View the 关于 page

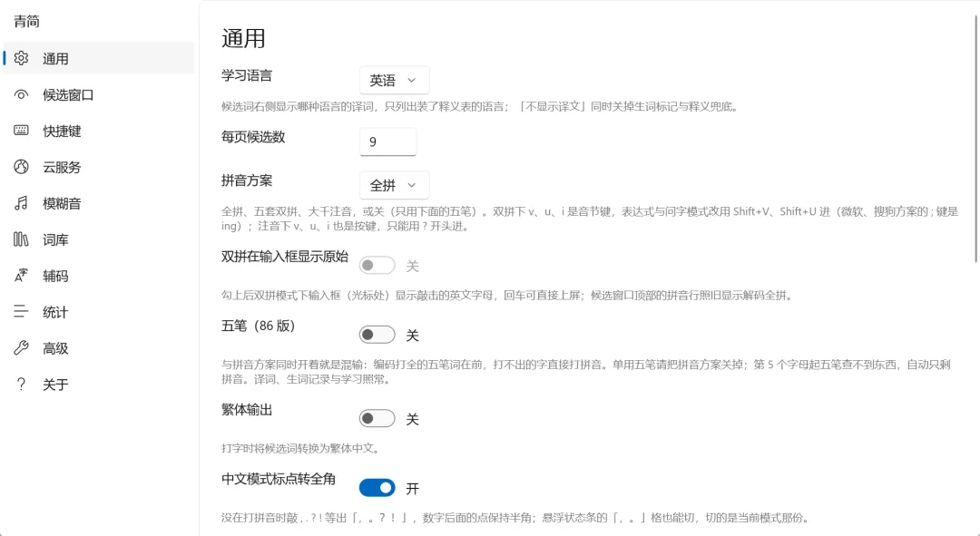99,385
